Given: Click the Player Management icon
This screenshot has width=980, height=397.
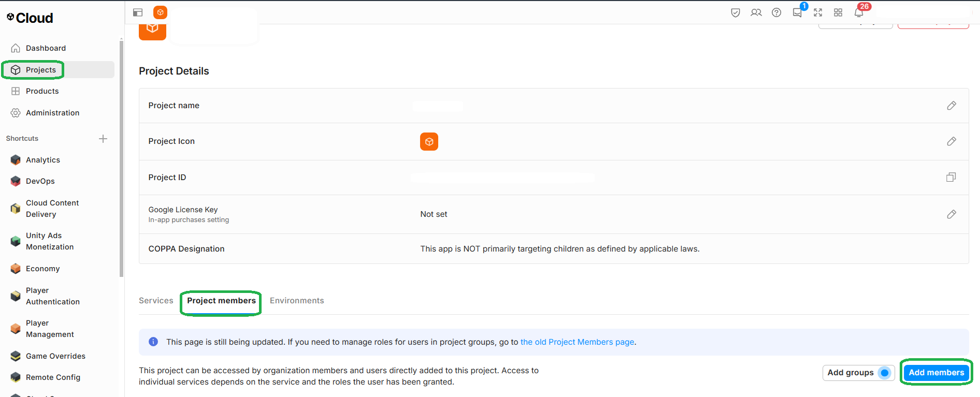Looking at the screenshot, I should [16, 329].
